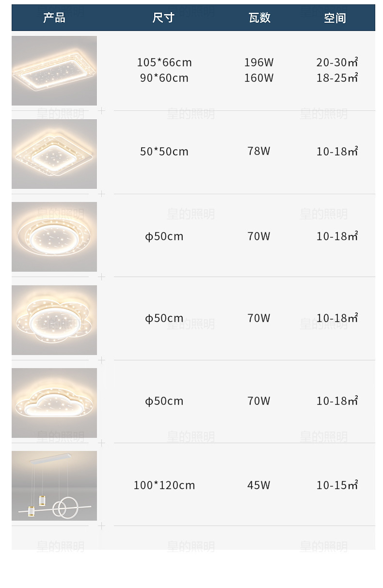383x588 pixels.
Task: Open the round ring ceiling light photo
Action: tap(54, 237)
